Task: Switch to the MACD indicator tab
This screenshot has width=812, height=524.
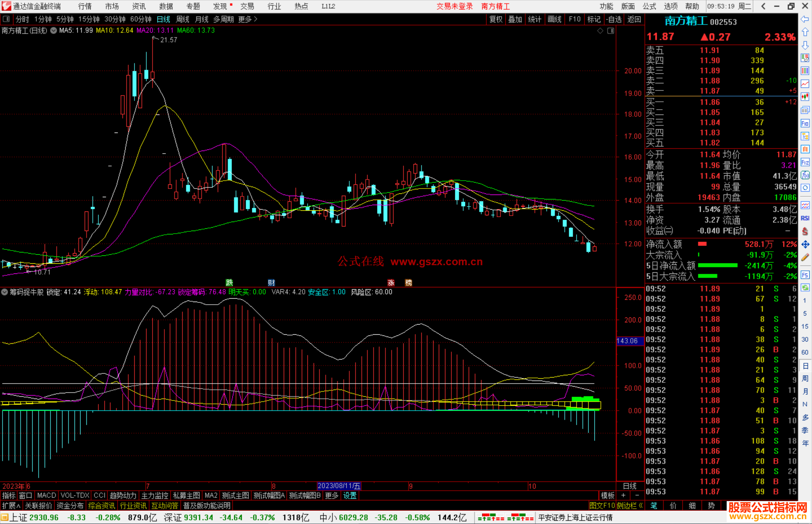Action: (46, 495)
